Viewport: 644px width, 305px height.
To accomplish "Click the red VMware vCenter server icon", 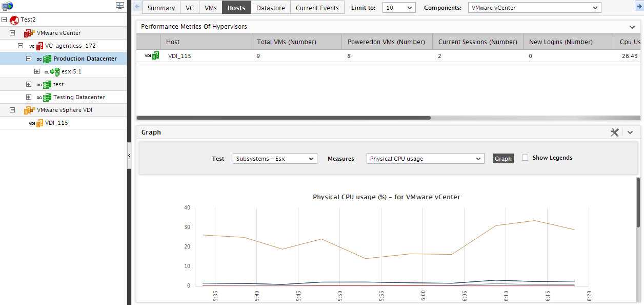I will pos(29,33).
